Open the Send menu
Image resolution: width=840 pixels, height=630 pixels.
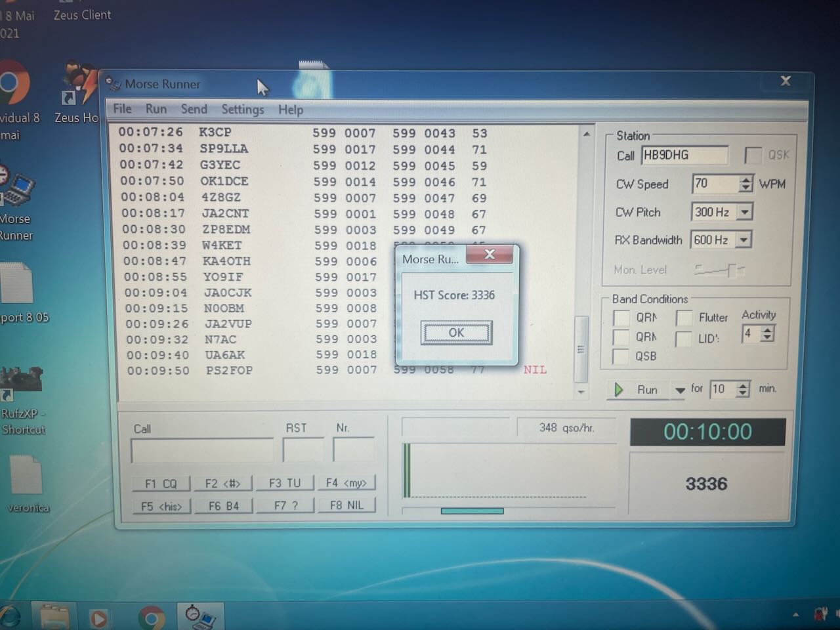click(194, 109)
